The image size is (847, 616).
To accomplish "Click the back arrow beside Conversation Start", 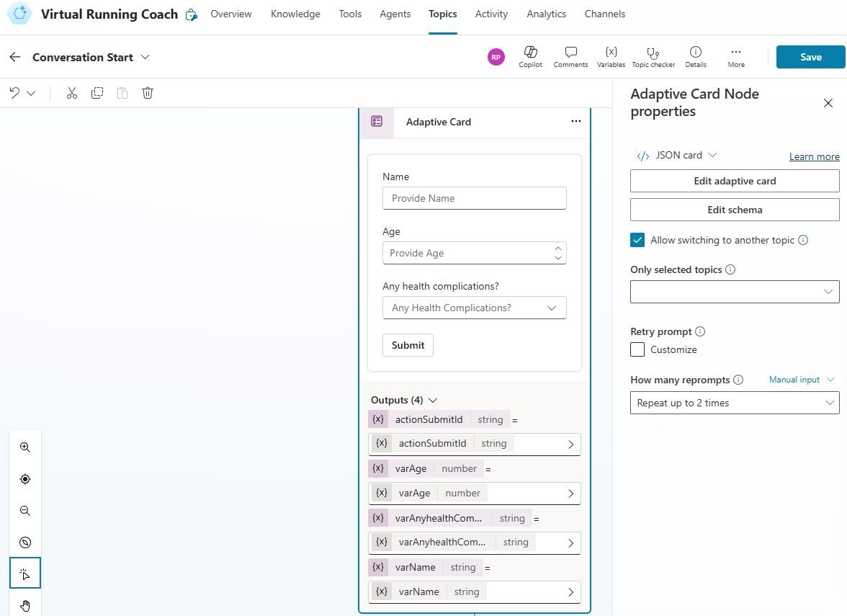I will pyautogui.click(x=15, y=57).
